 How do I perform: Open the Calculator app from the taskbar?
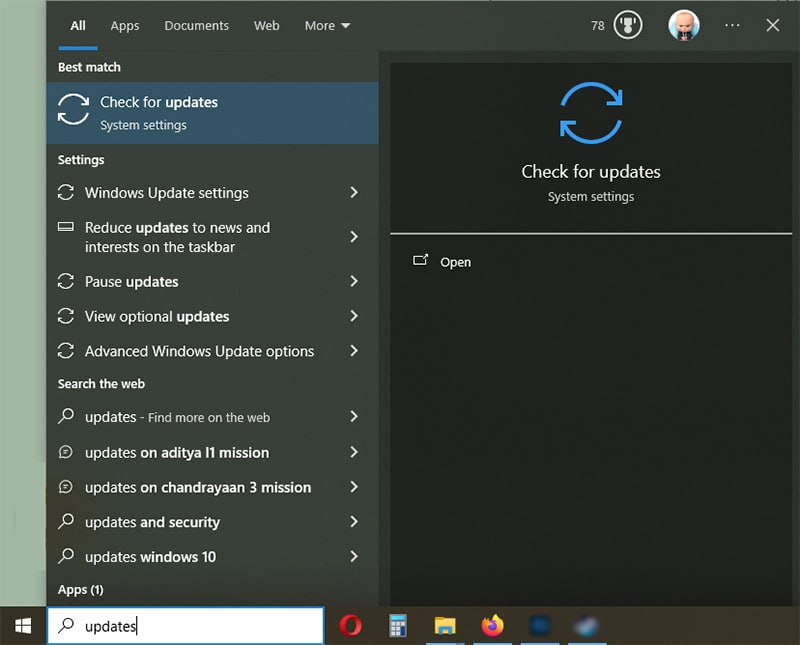[x=397, y=625]
